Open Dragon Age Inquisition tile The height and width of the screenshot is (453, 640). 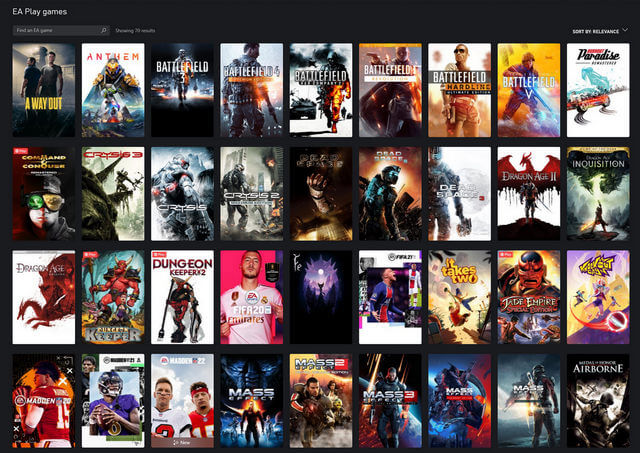[598, 194]
